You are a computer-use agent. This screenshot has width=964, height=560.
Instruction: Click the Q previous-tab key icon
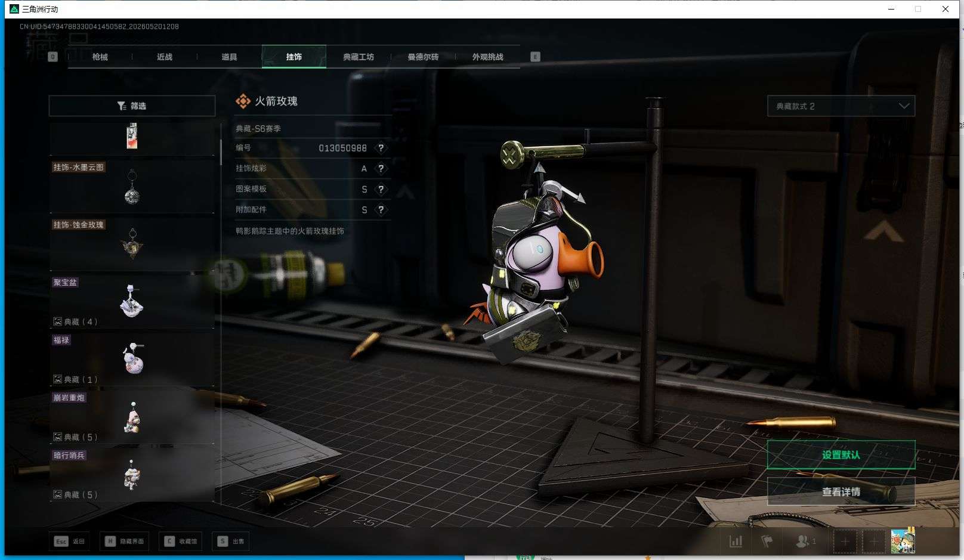pos(52,57)
